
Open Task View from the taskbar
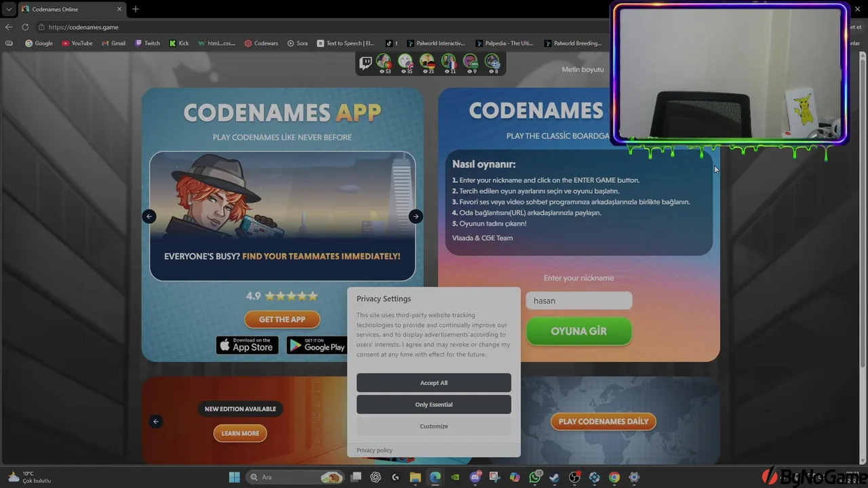coord(356,477)
